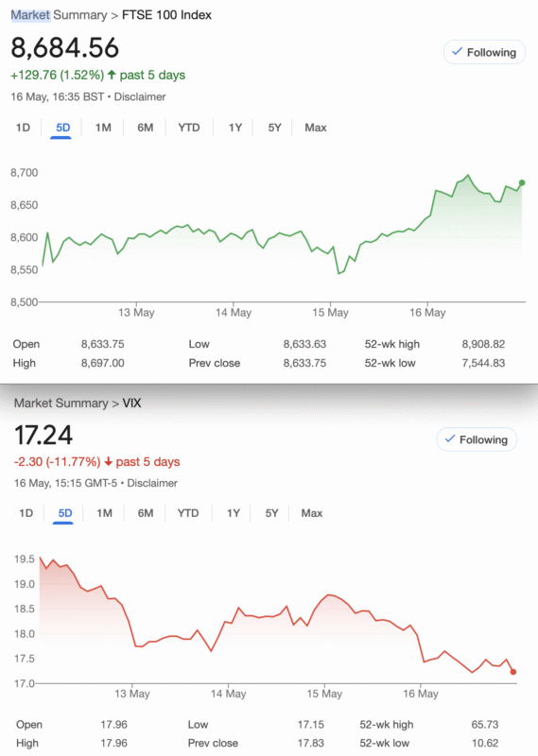Click FTSE 52-wk low value 7,544.83

[x=483, y=363]
